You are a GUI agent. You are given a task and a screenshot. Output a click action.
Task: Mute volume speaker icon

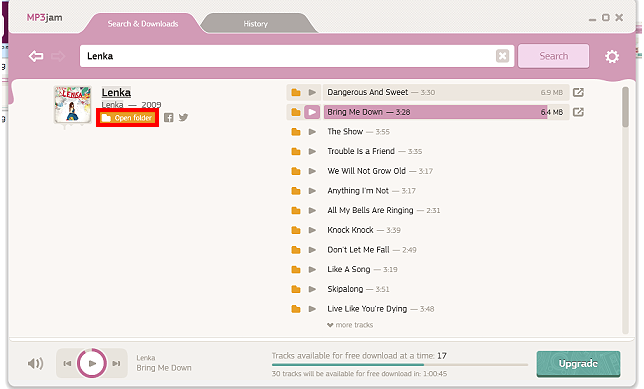pyautogui.click(x=35, y=364)
